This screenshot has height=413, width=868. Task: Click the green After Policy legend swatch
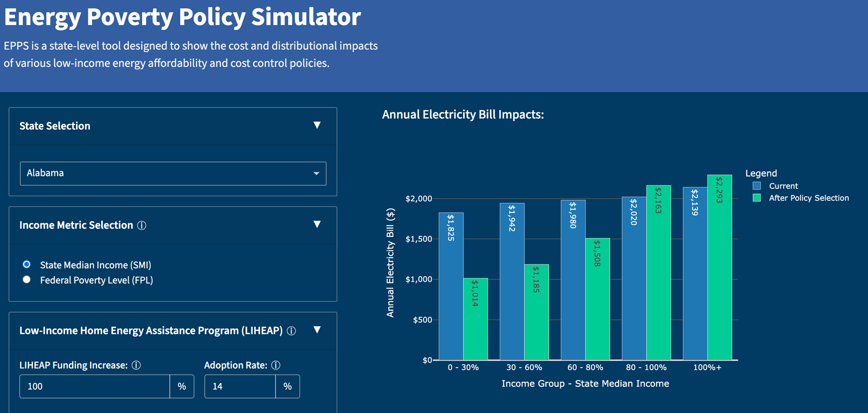point(757,198)
